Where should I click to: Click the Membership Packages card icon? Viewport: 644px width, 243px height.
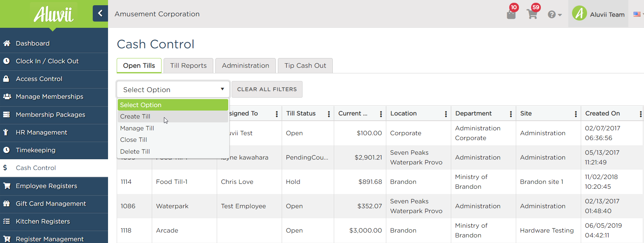pyautogui.click(x=7, y=115)
